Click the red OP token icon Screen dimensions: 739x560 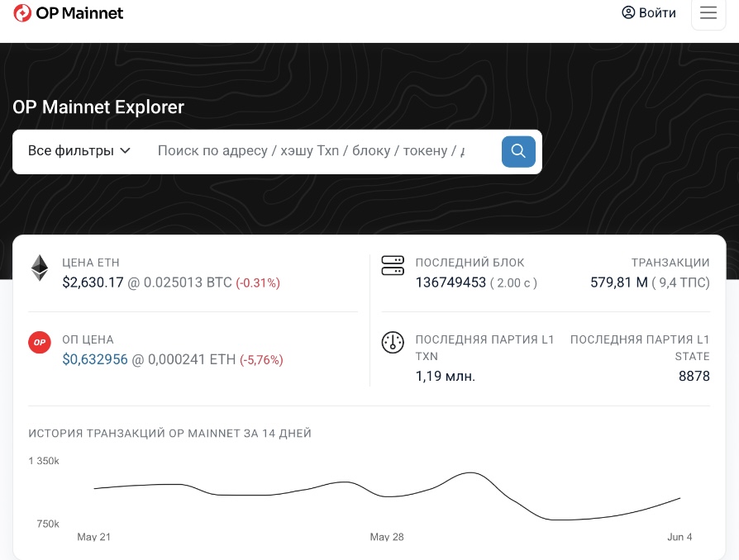[x=40, y=343]
